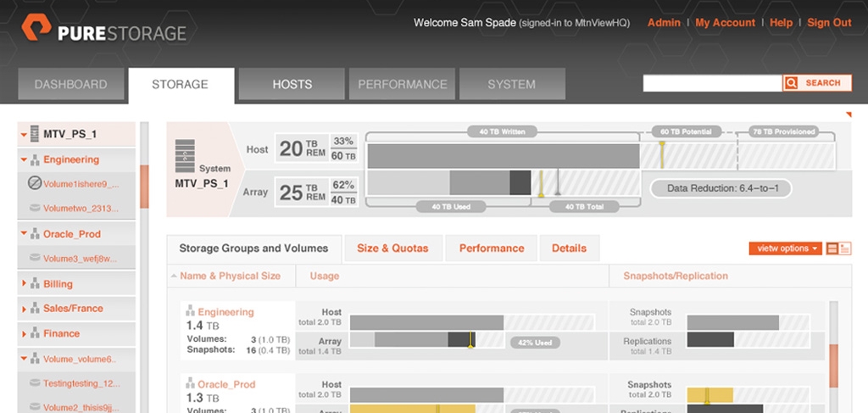Viewport: 868px width, 413px height.
Task: Click the Host capacity bar in the summary
Action: click(601, 156)
